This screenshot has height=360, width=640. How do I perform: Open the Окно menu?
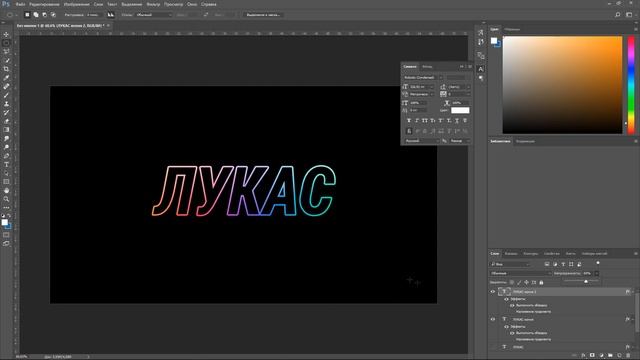click(192, 4)
